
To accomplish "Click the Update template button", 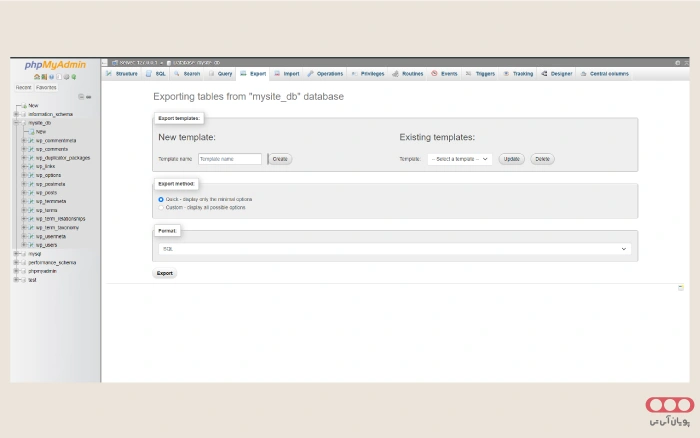I will [x=512, y=159].
